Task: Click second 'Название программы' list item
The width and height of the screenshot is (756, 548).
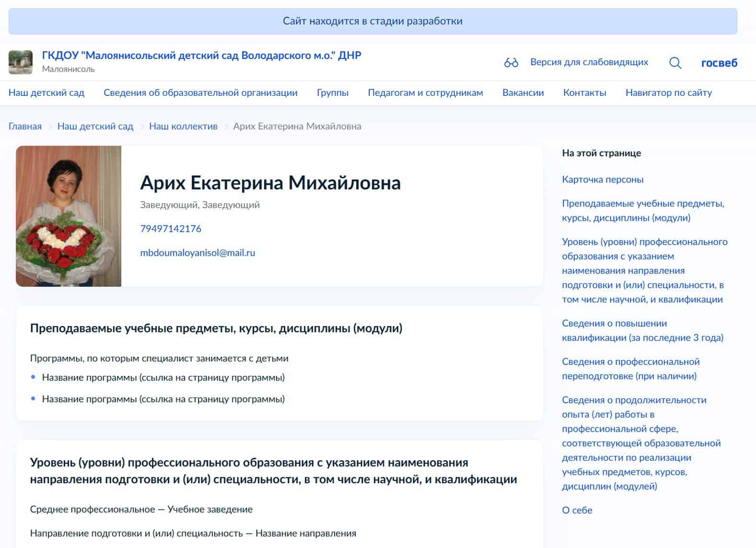Action: pos(163,399)
